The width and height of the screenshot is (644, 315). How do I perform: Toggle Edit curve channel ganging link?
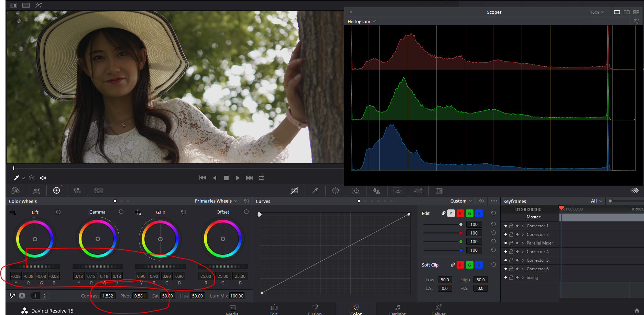click(444, 213)
